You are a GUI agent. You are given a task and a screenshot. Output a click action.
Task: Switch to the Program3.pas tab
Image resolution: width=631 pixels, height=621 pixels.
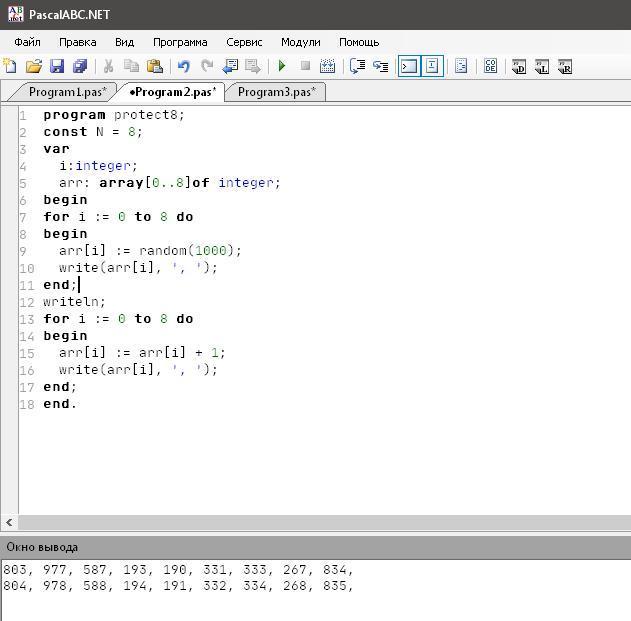pyautogui.click(x=276, y=92)
